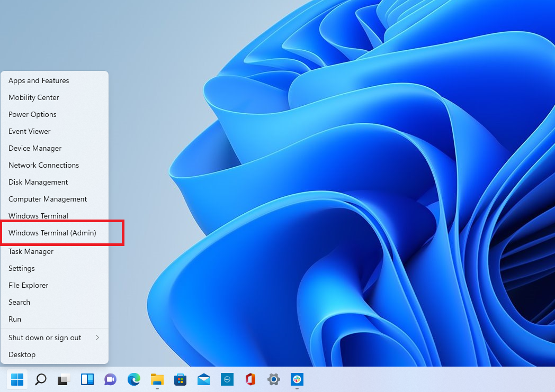The height and width of the screenshot is (392, 555).
Task: Open Windows Settings gear icon
Action: pyautogui.click(x=273, y=380)
